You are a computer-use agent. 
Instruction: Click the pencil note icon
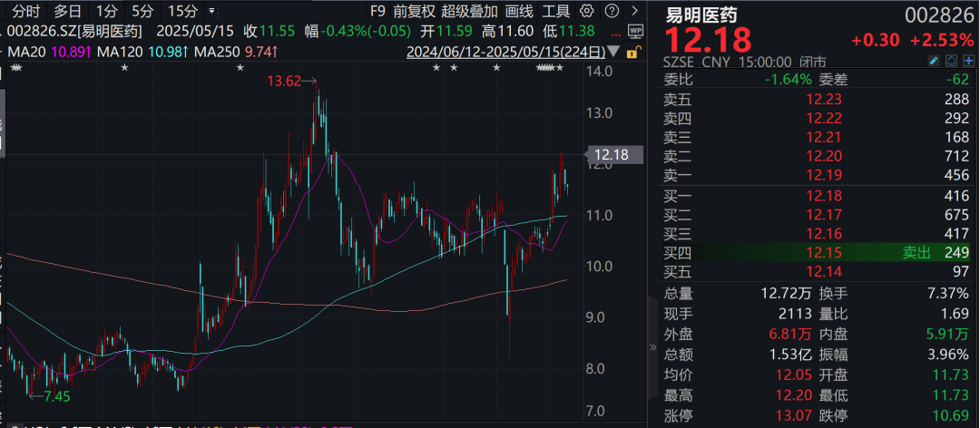click(933, 61)
